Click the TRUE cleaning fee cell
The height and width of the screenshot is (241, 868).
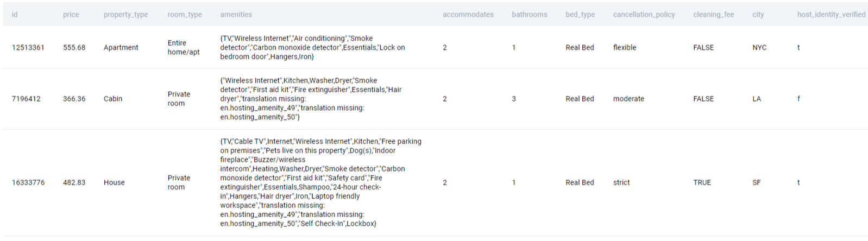(702, 182)
